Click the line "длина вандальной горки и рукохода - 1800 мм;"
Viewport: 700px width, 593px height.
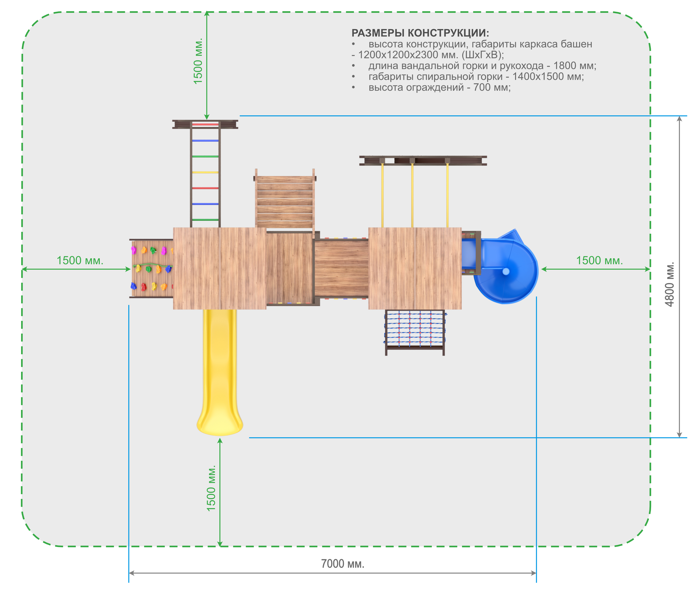point(482,65)
